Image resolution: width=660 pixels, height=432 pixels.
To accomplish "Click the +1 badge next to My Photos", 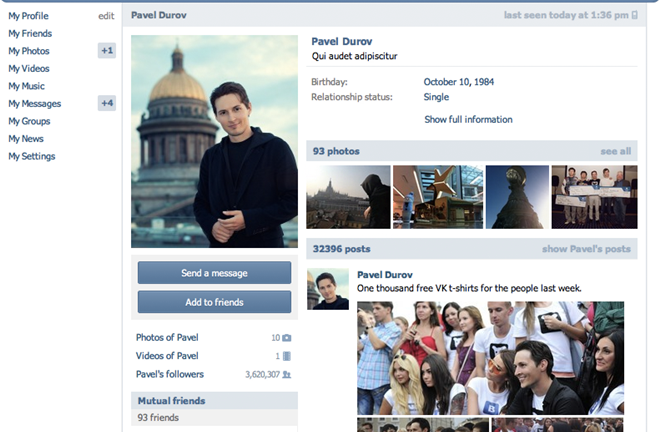I will click(107, 51).
